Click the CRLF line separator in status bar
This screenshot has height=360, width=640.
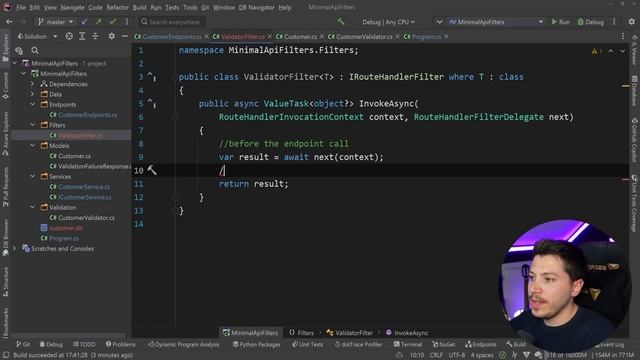(436, 355)
